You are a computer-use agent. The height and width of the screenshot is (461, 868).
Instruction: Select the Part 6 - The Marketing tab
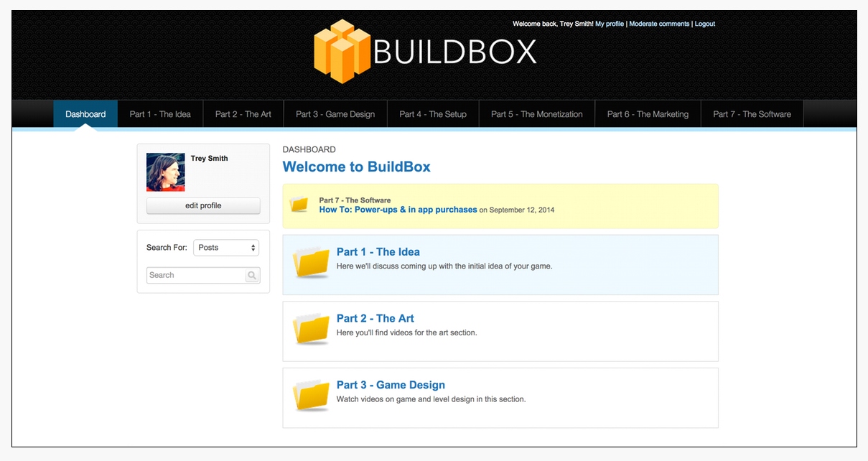(648, 114)
